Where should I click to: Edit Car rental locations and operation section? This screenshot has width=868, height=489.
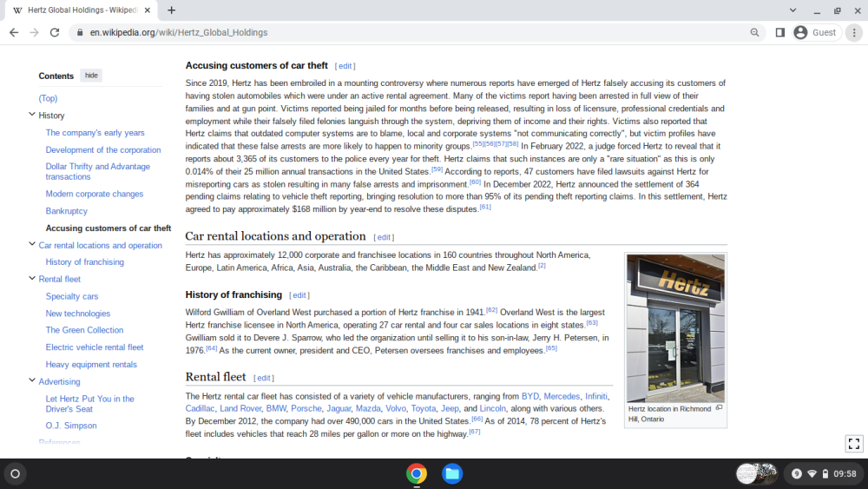tap(384, 237)
